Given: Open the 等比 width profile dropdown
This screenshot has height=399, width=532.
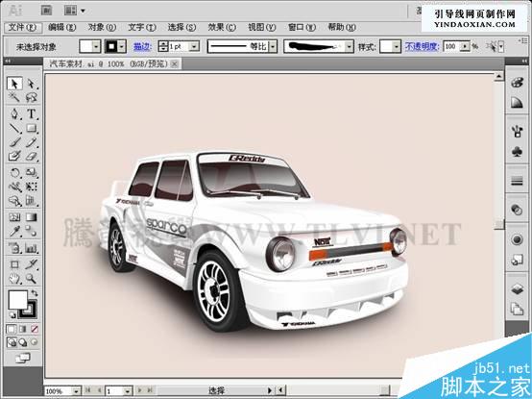Looking at the screenshot, I should 273,46.
